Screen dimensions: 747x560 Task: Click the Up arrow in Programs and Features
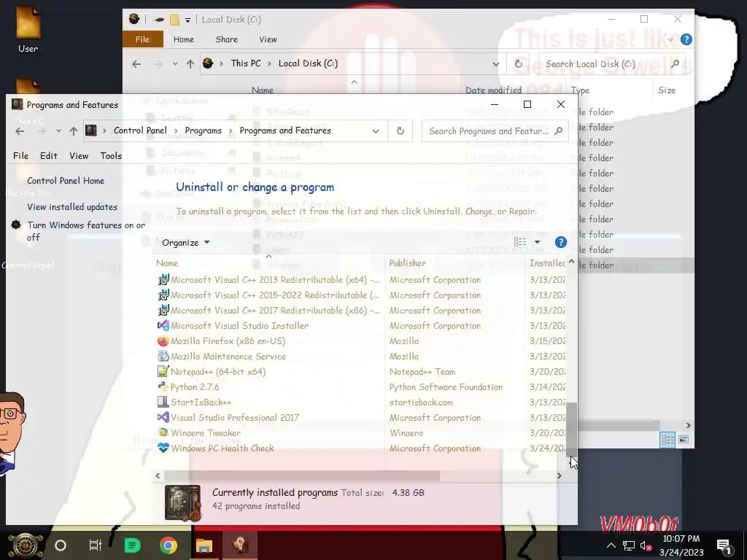click(74, 131)
